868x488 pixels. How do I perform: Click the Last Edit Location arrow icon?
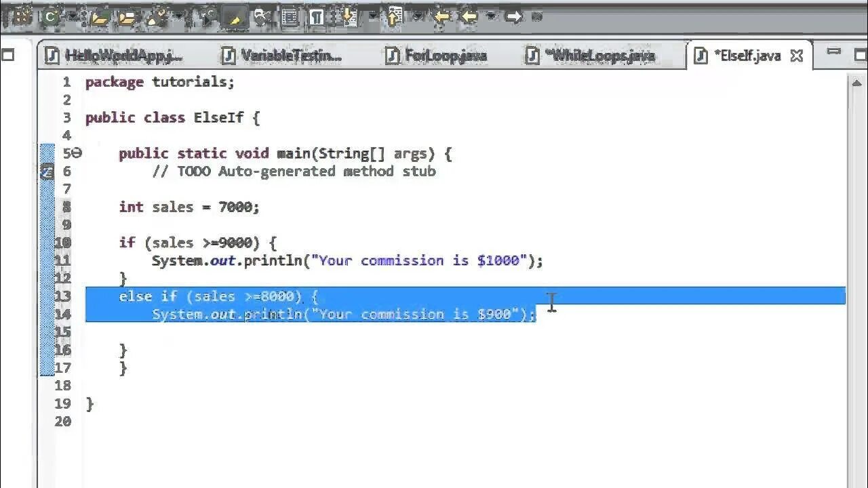point(443,17)
